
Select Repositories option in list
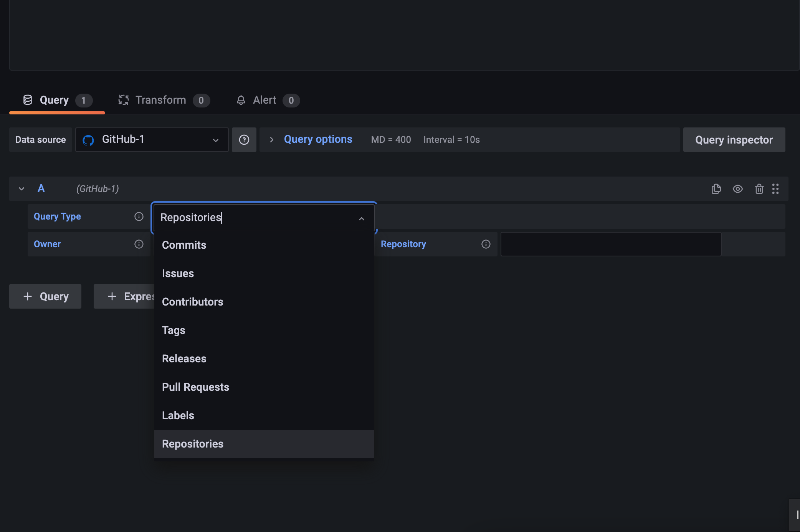264,444
